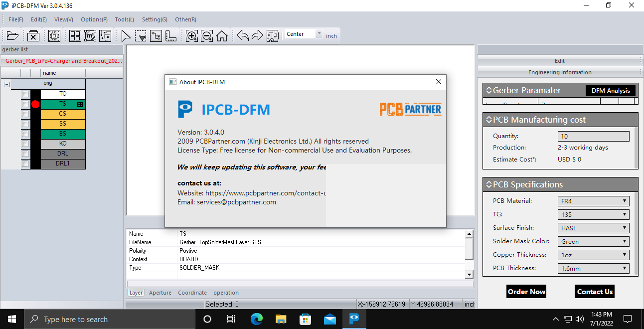Click the Home view icon
This screenshot has height=329, width=644.
pos(222,36)
